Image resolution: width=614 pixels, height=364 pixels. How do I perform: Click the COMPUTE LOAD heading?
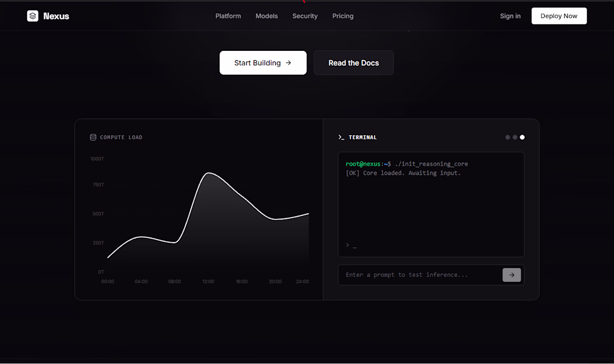pos(121,137)
